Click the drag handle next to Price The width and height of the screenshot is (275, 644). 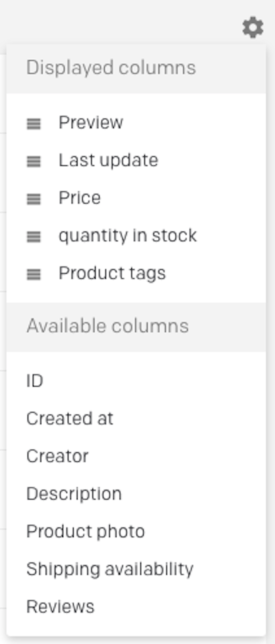pyautogui.click(x=34, y=199)
